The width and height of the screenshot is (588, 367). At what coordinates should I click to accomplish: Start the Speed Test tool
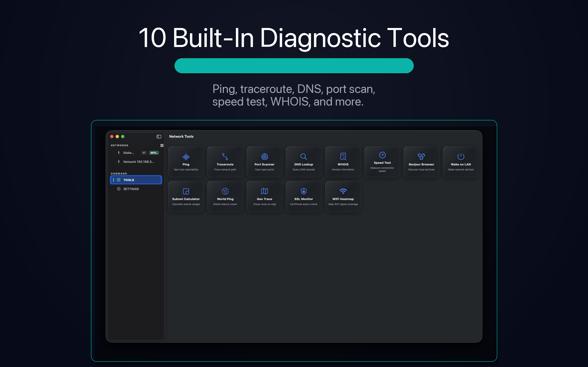[x=382, y=162]
